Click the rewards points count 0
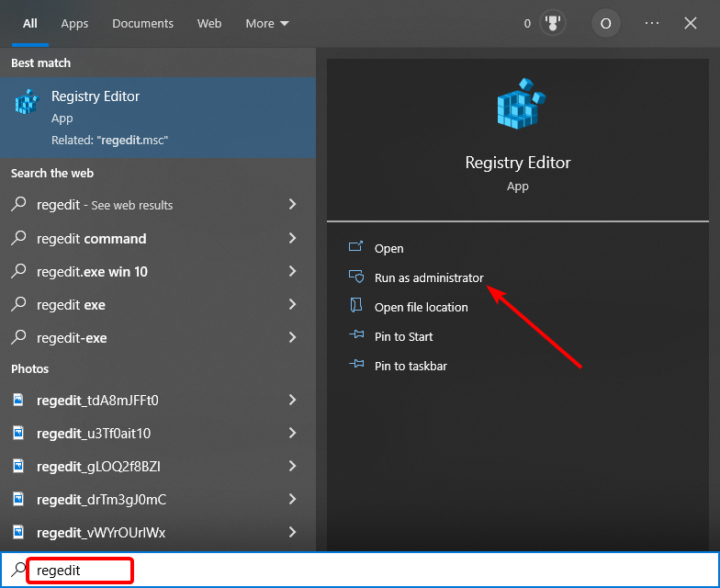 (x=527, y=24)
